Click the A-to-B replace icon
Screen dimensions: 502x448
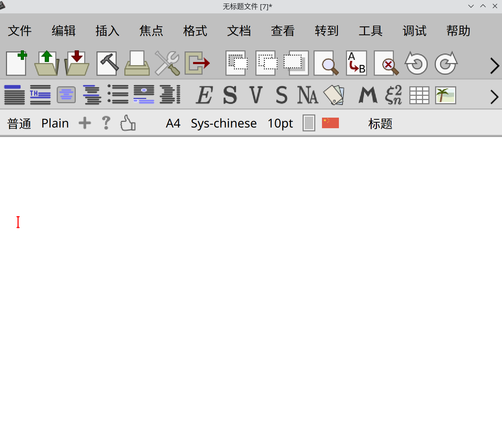(356, 63)
